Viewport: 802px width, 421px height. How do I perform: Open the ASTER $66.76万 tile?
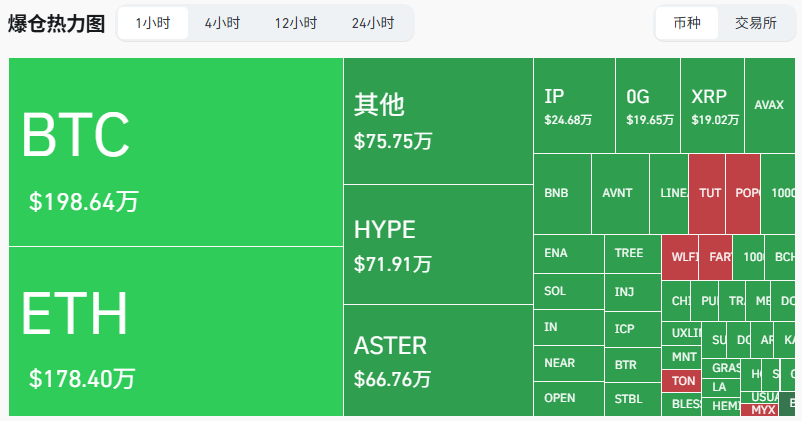point(438,360)
